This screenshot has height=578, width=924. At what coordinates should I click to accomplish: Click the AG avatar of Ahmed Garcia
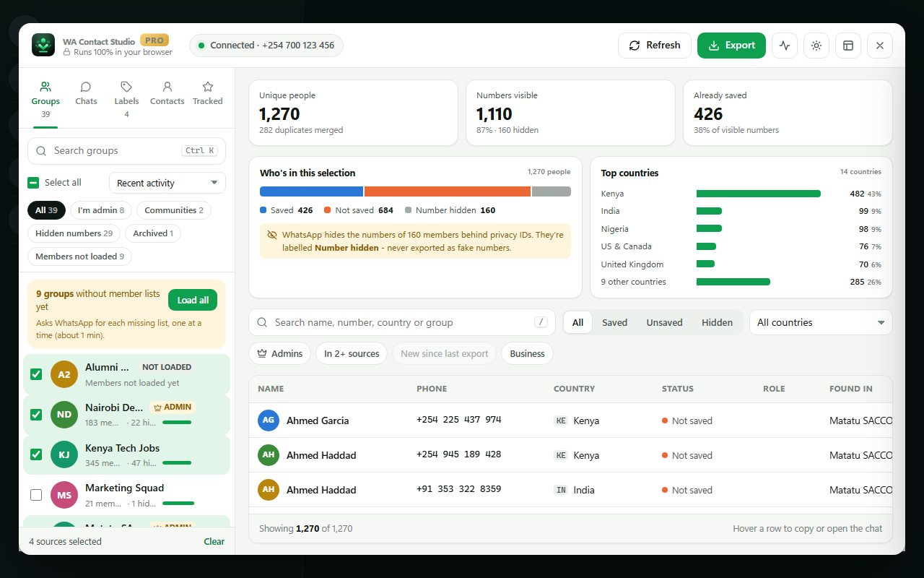tap(269, 420)
